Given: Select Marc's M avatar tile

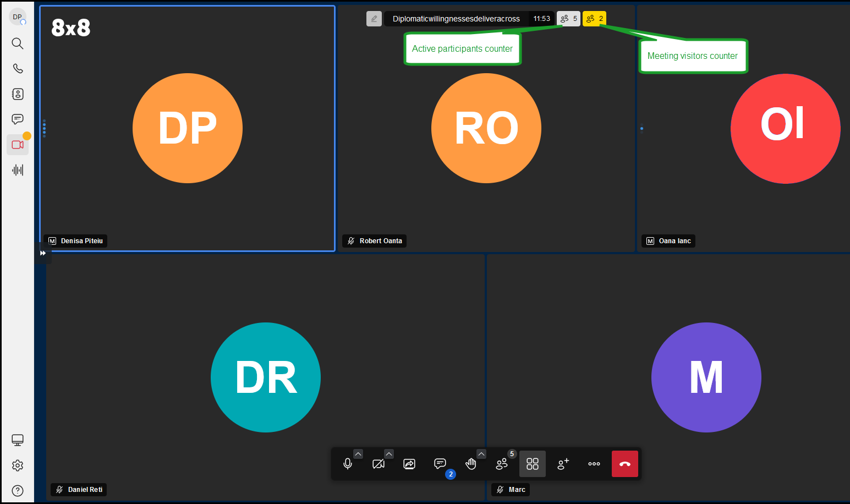Looking at the screenshot, I should click(706, 377).
